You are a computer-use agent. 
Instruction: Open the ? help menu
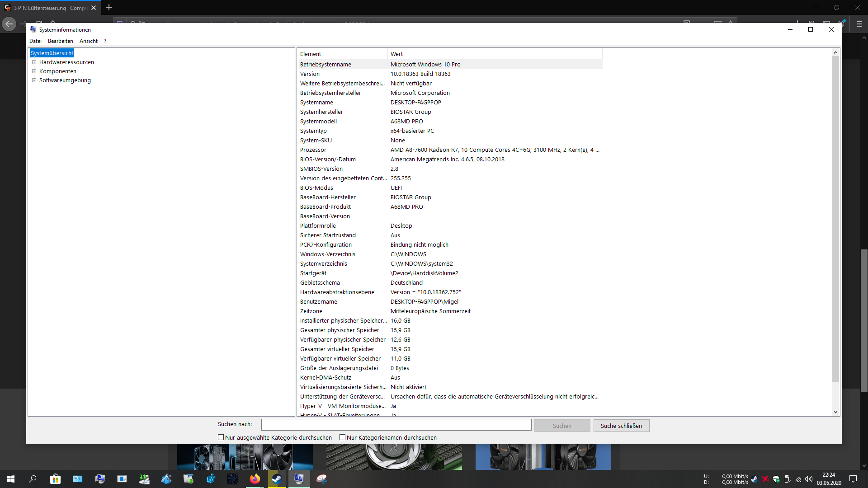point(105,41)
